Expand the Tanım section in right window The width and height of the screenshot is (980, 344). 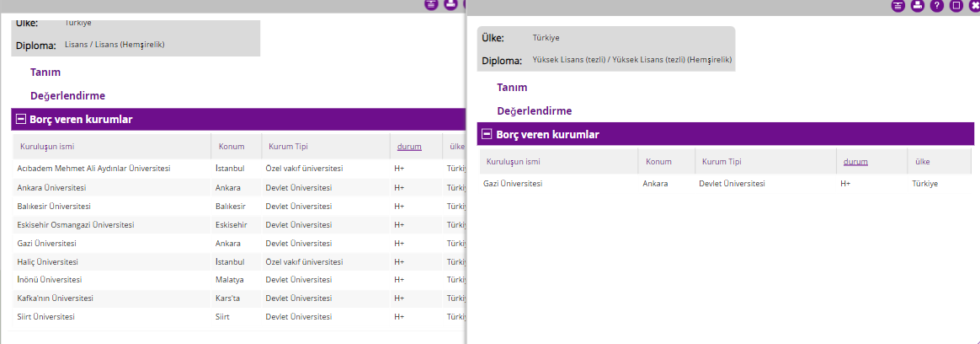[512, 88]
